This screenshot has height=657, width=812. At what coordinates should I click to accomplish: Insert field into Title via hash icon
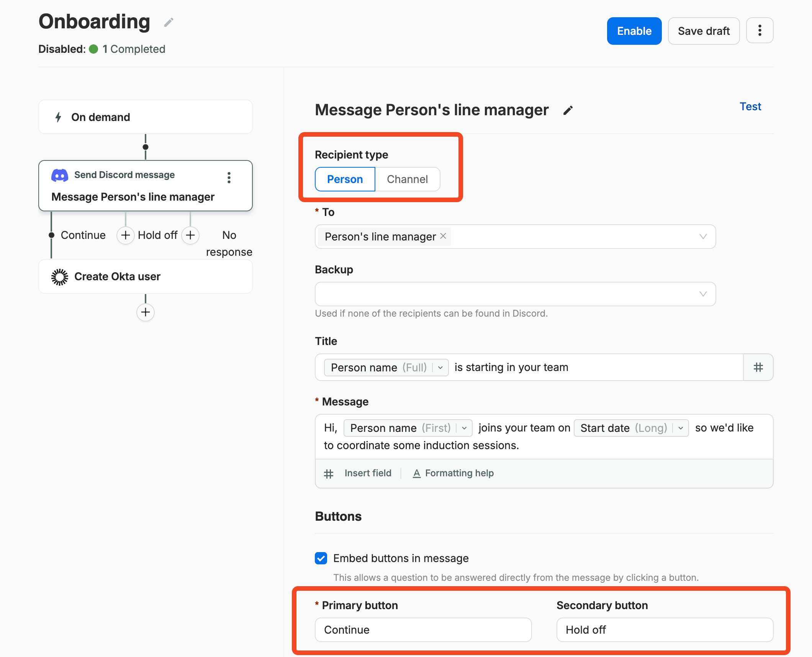coord(758,367)
